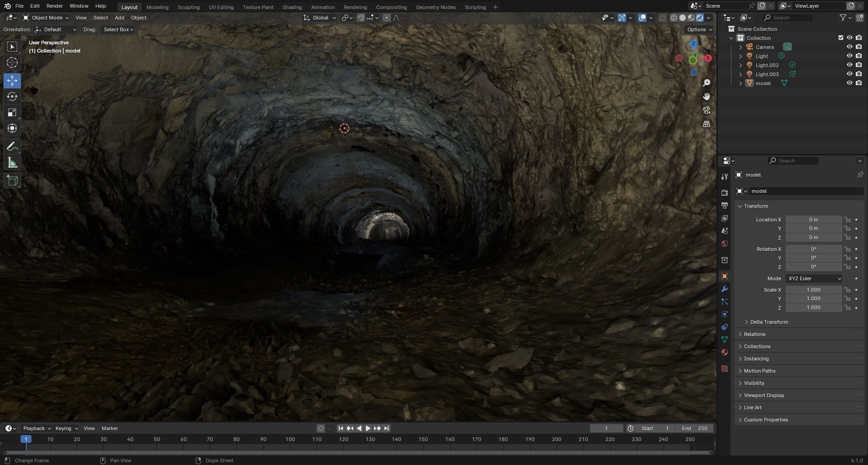Screen dimensions: 868x465
Task: Hide the Camera object in viewport
Action: tap(849, 47)
